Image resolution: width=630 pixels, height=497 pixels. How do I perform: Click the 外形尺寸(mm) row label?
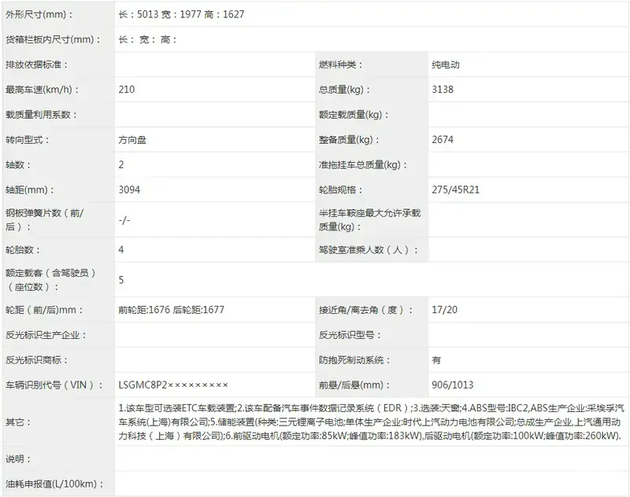(38, 15)
